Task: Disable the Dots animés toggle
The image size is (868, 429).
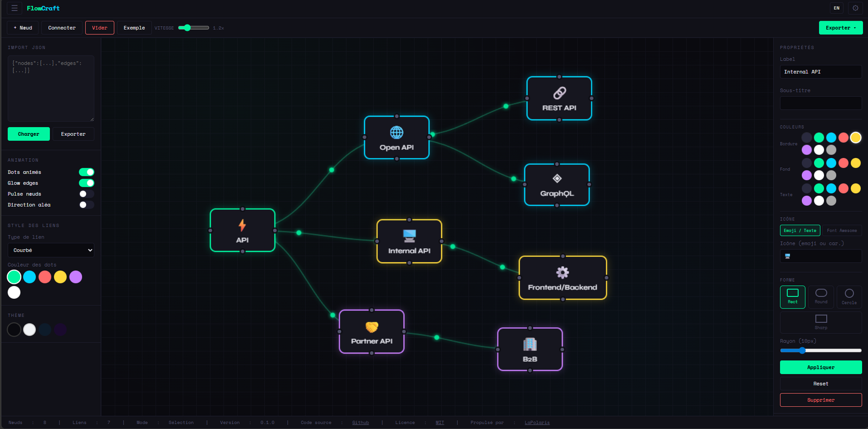Action: 87,172
